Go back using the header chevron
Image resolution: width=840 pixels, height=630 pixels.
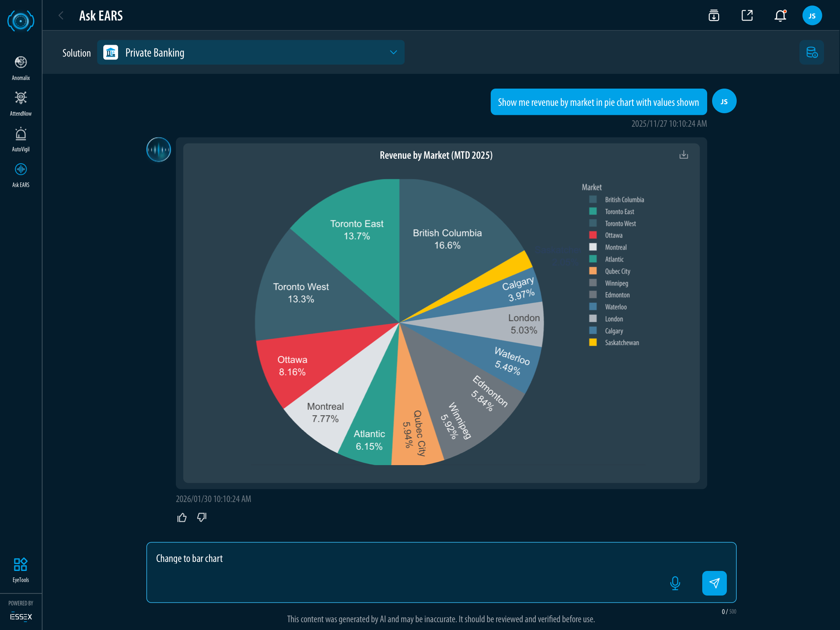[x=61, y=16]
